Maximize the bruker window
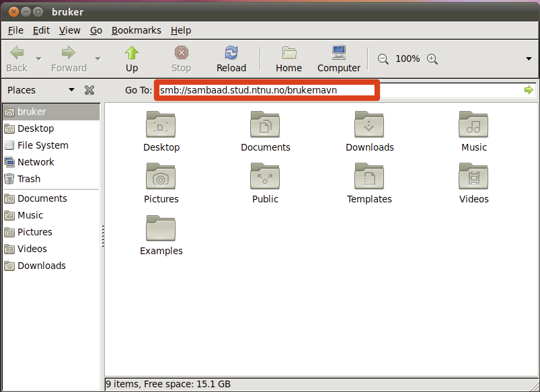 38,11
